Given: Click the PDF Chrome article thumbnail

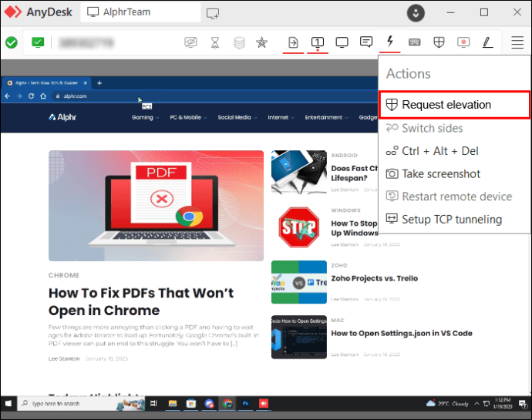Looking at the screenshot, I should point(156,206).
